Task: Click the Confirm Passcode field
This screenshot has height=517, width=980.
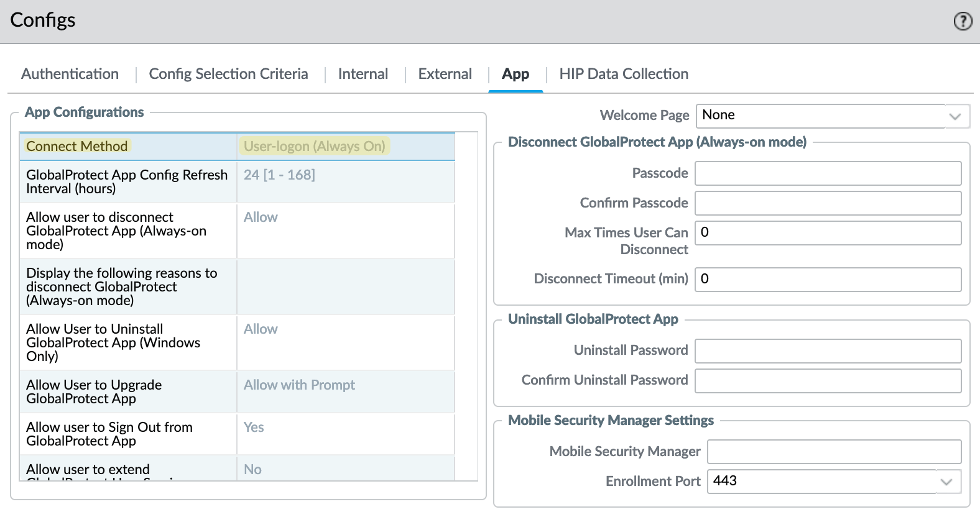Action: [x=828, y=203]
